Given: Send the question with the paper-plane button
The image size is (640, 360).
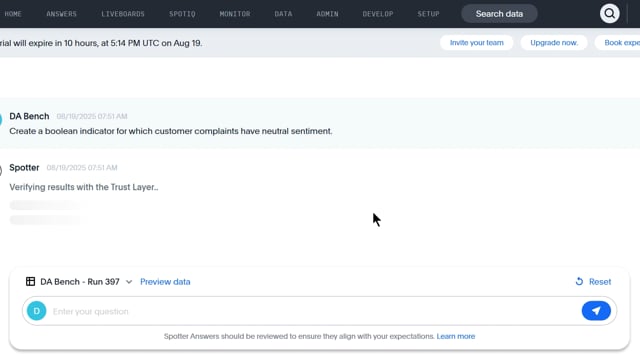Looking at the screenshot, I should click(x=596, y=311).
